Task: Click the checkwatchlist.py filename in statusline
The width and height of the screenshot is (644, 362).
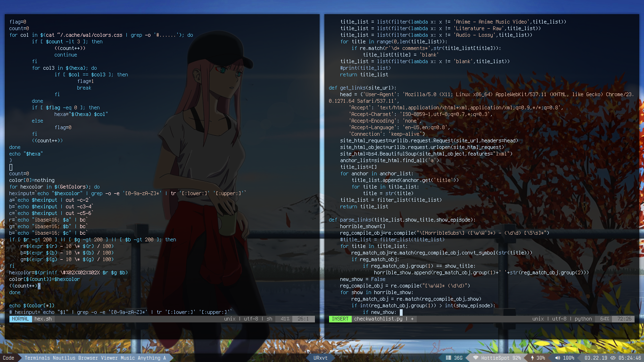Action: coord(378,319)
